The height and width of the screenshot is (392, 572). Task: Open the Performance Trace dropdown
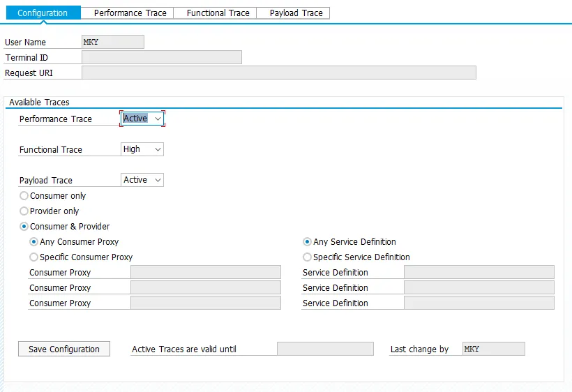[142, 119]
